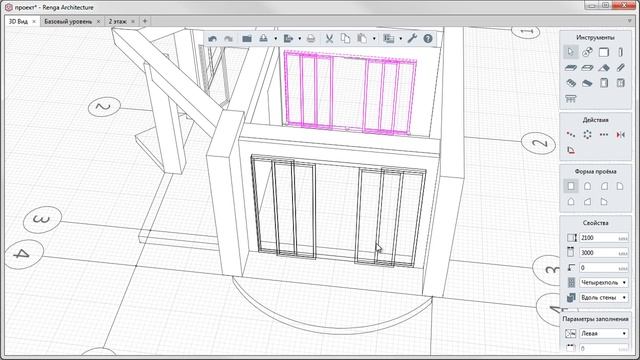The height and width of the screenshot is (360, 640).
Task: Open Help with the question mark icon
Action: (x=428, y=39)
